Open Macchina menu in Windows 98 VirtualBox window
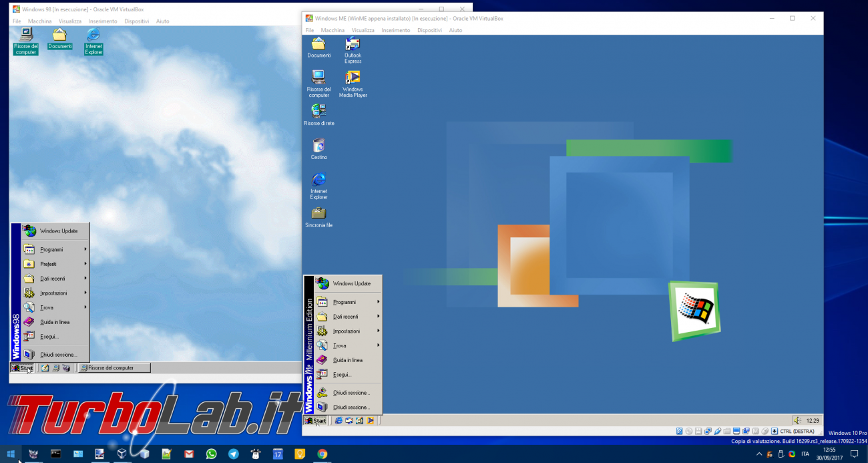This screenshot has height=463, width=868. [x=39, y=21]
